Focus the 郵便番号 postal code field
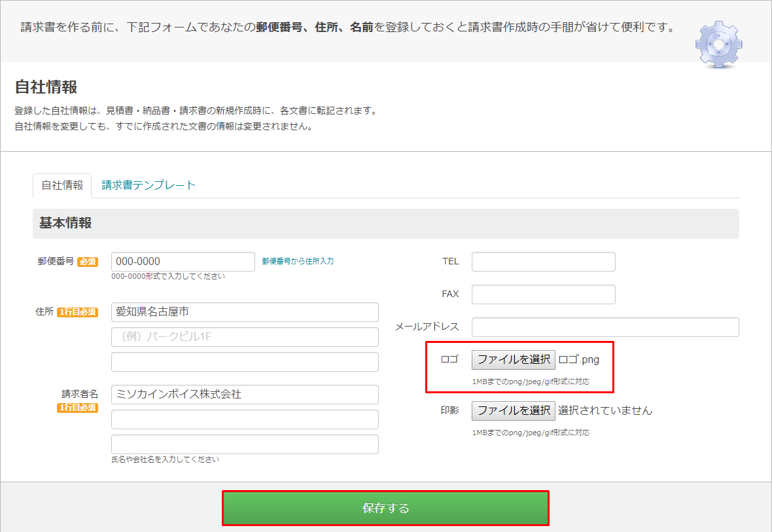The height and width of the screenshot is (532, 772). tap(183, 261)
